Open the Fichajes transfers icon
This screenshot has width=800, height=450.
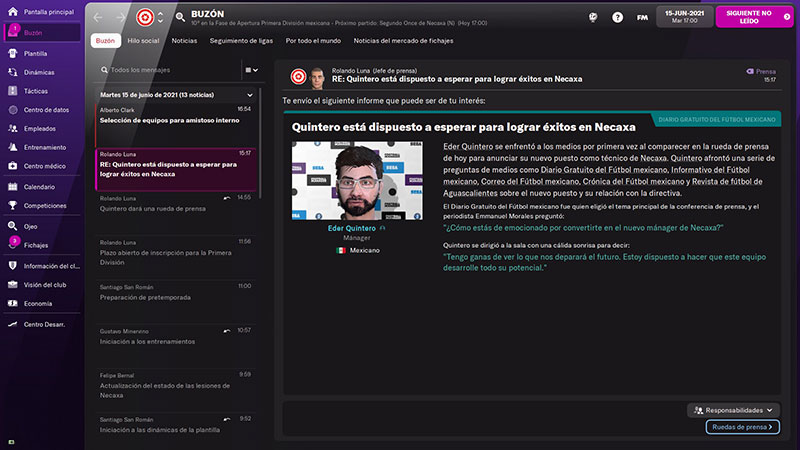click(x=13, y=244)
